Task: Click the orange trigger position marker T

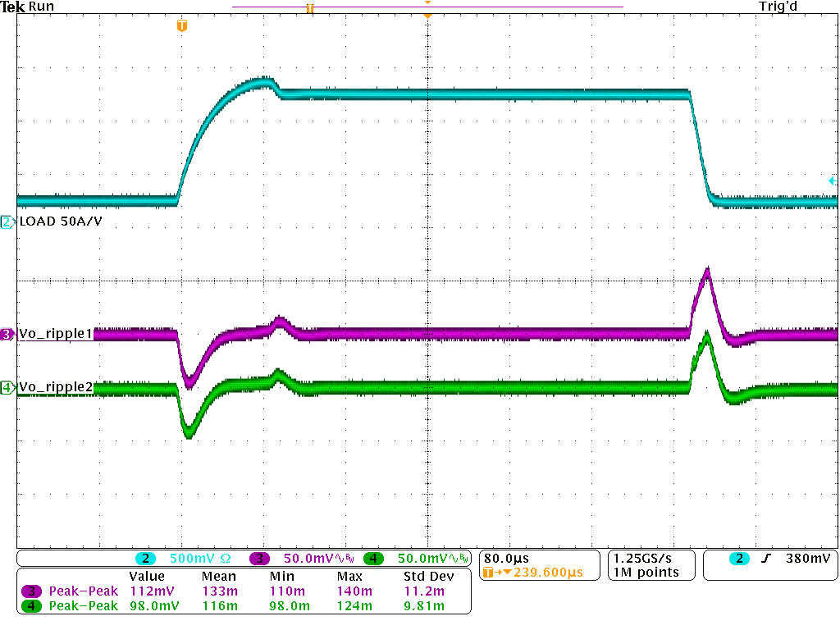Action: pyautogui.click(x=182, y=27)
